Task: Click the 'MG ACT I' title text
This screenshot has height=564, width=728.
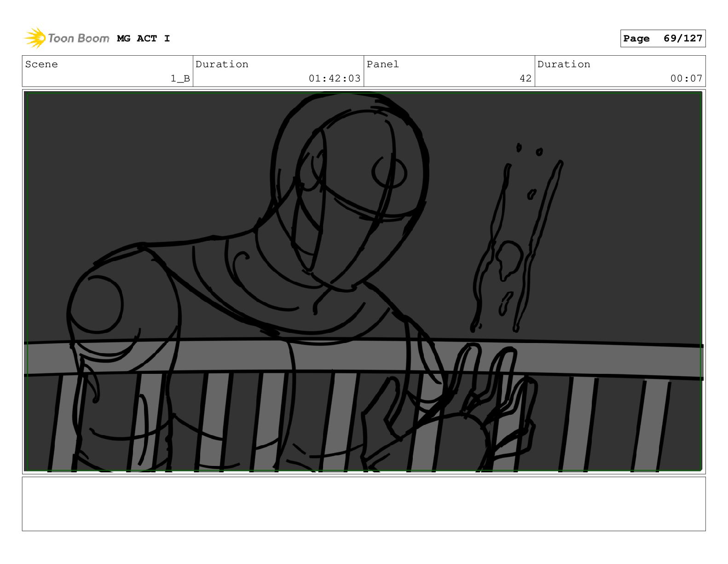Action: coord(144,39)
